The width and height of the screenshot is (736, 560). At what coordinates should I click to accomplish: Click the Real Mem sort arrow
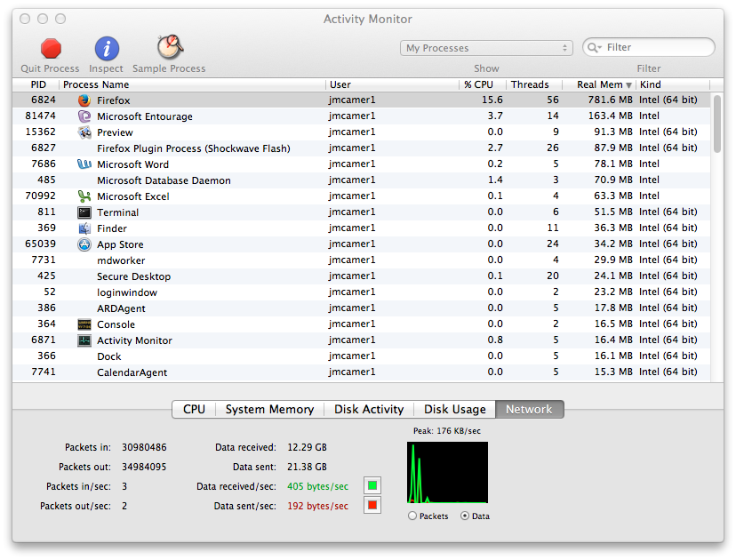(628, 85)
